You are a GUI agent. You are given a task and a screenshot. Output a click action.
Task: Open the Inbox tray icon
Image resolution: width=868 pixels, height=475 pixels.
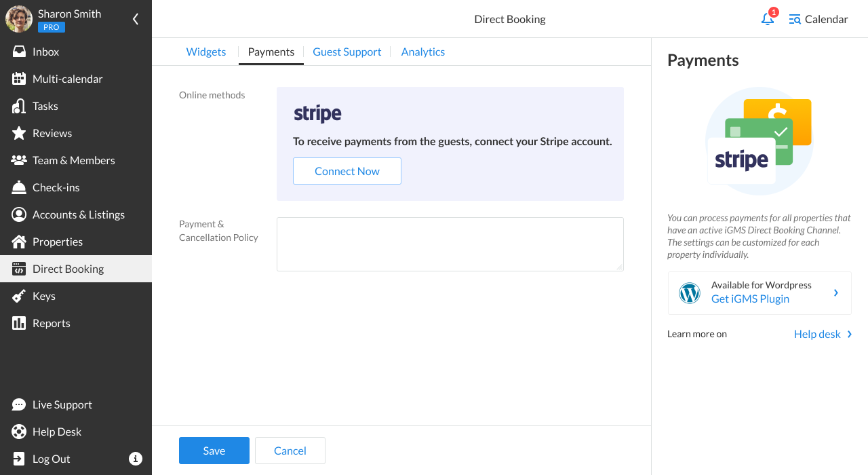[x=19, y=52]
